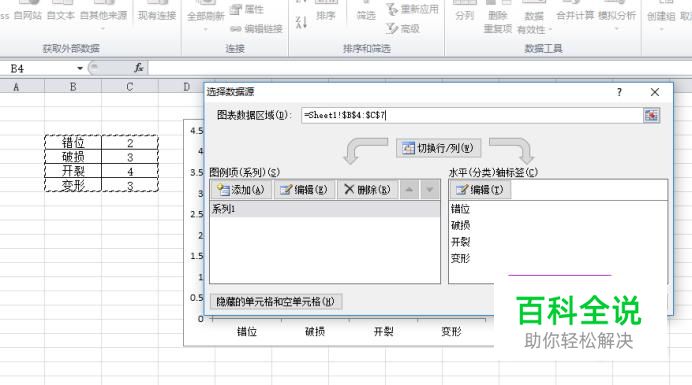Delete the selected series (删除)

pyautogui.click(x=367, y=190)
